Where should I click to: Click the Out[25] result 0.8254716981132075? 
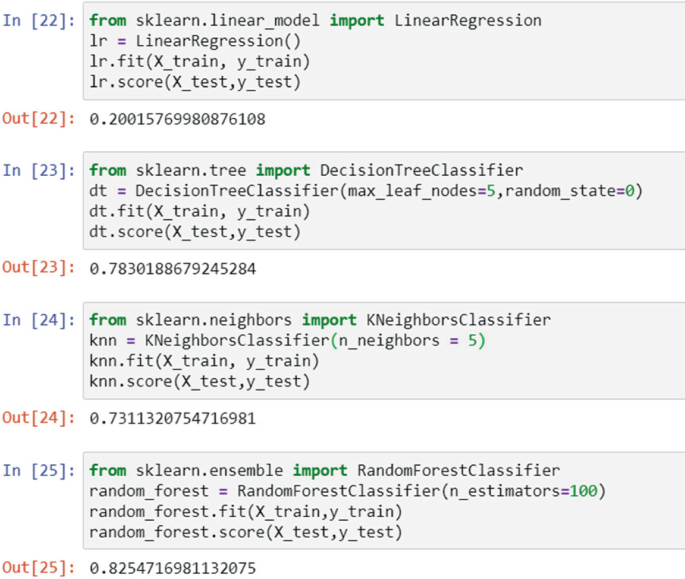coord(172,568)
